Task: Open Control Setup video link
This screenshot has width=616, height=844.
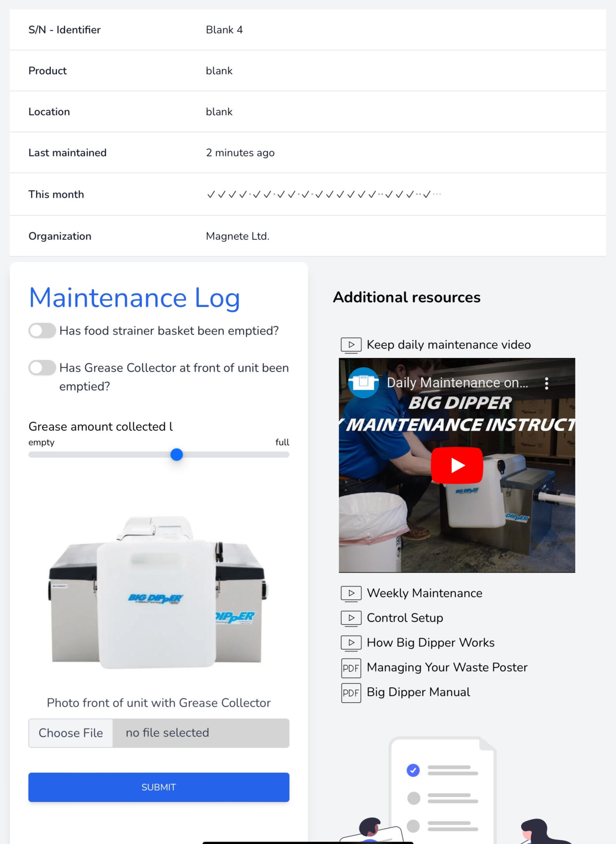Action: pos(405,618)
